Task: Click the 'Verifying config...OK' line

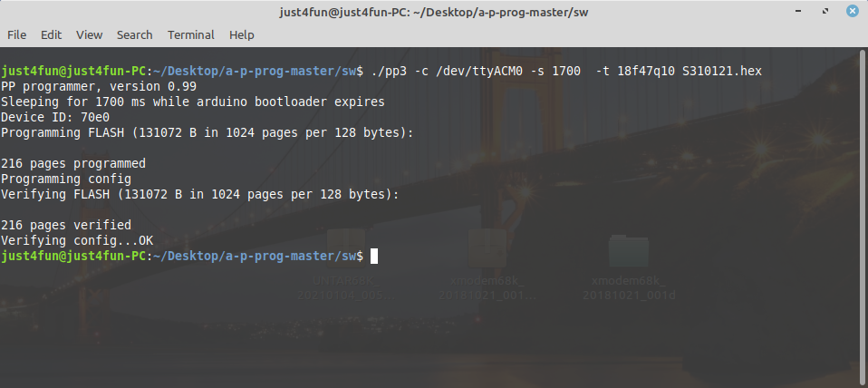Action: pyautogui.click(x=77, y=241)
